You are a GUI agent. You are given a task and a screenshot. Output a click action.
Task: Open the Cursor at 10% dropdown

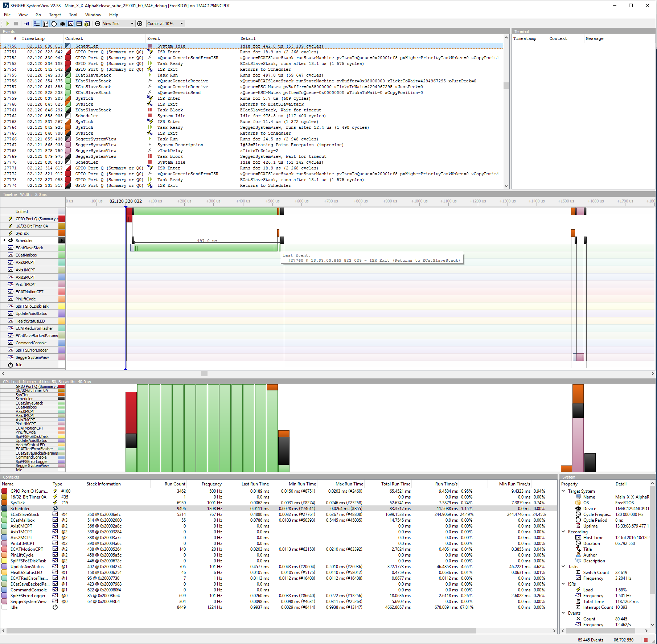165,24
